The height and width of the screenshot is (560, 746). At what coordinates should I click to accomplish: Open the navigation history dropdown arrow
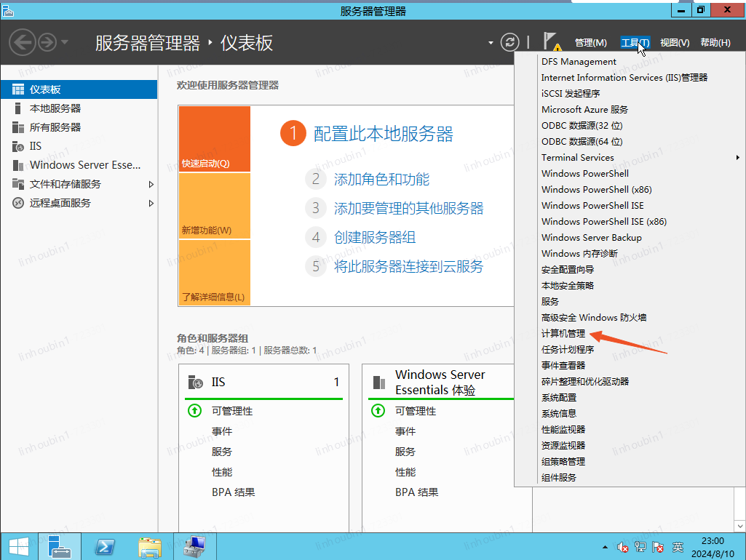[x=65, y=42]
